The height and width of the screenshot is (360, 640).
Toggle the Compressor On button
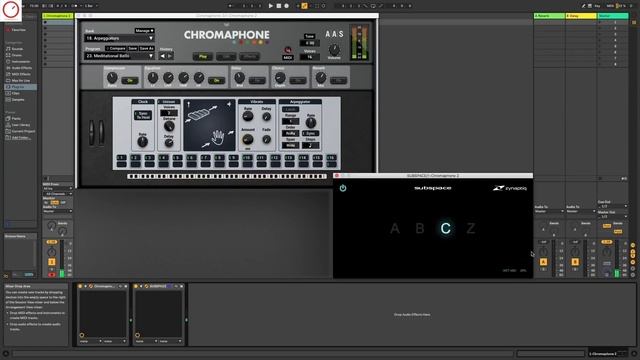pos(130,80)
